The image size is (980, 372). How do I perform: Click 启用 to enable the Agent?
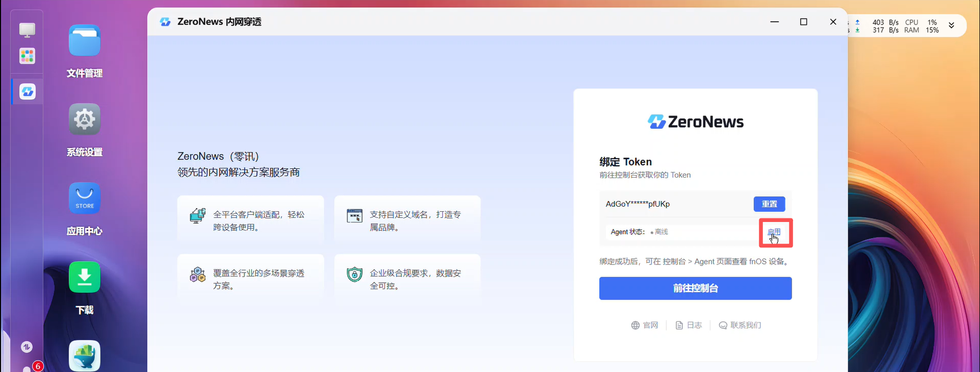pos(774,232)
